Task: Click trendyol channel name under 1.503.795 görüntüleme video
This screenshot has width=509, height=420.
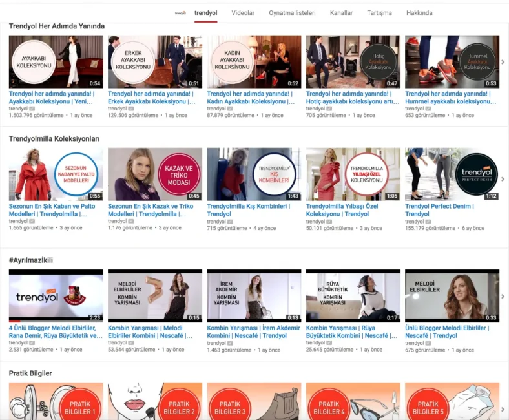Action: click(18, 109)
